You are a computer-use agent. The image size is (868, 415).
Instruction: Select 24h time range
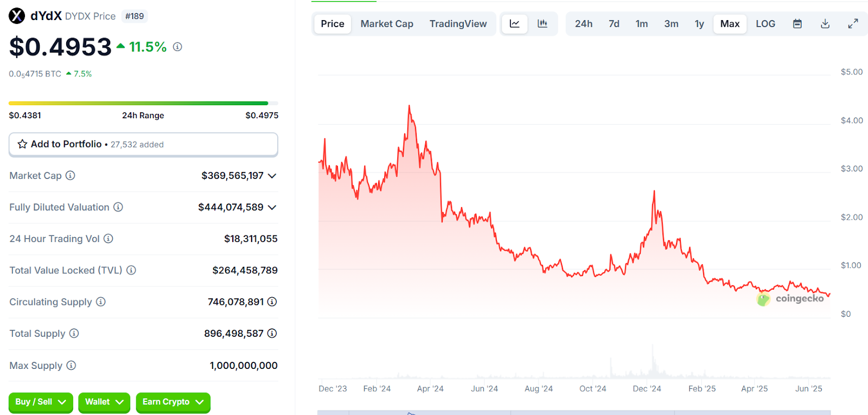[x=584, y=24]
